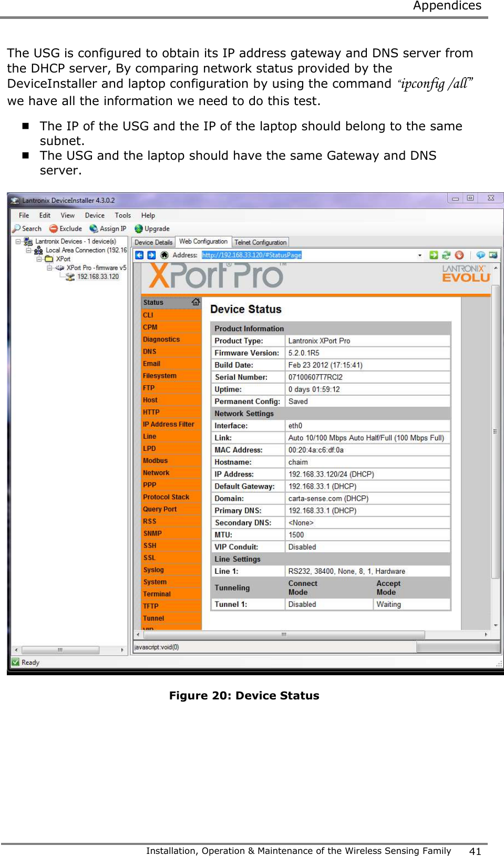
Task: Go forward with the browser forward arrow
Action: coord(151,255)
